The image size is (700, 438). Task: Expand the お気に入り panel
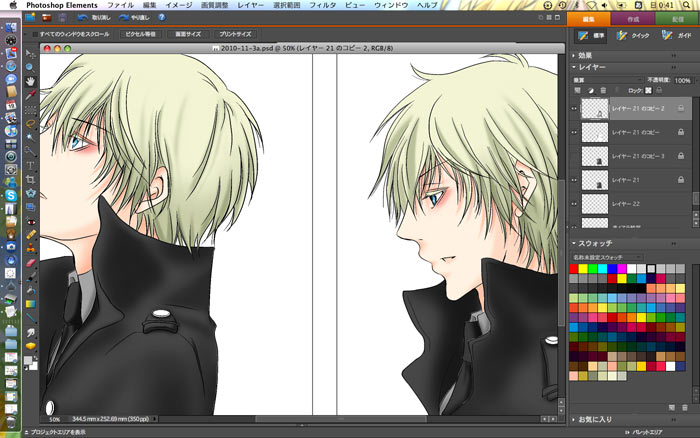coord(574,420)
